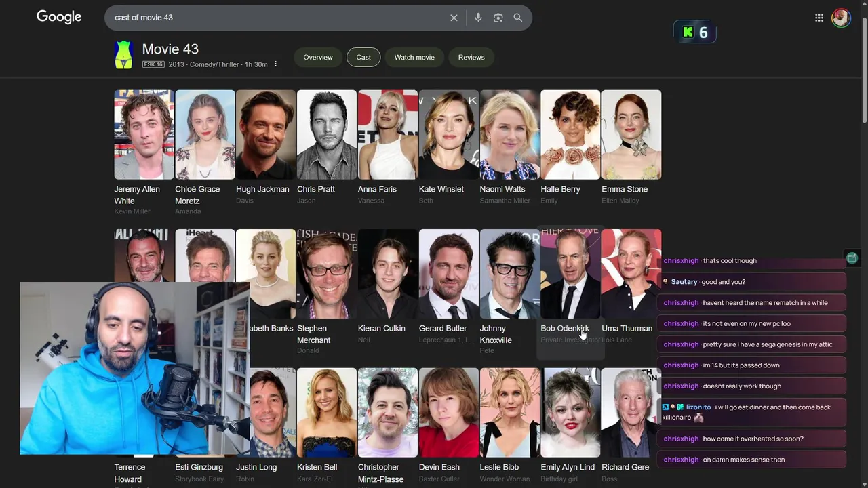The width and height of the screenshot is (868, 488).
Task: Click the Movie 43 poster icon
Action: point(123,55)
